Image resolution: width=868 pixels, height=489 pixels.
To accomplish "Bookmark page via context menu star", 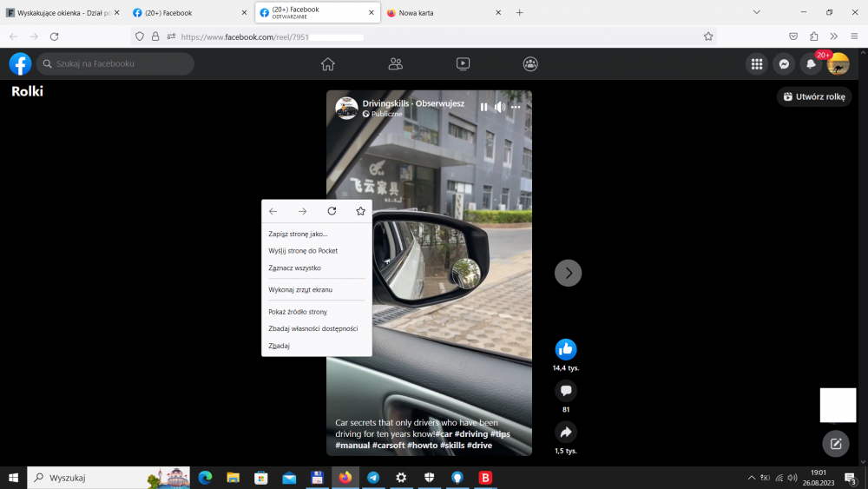I will tap(360, 211).
